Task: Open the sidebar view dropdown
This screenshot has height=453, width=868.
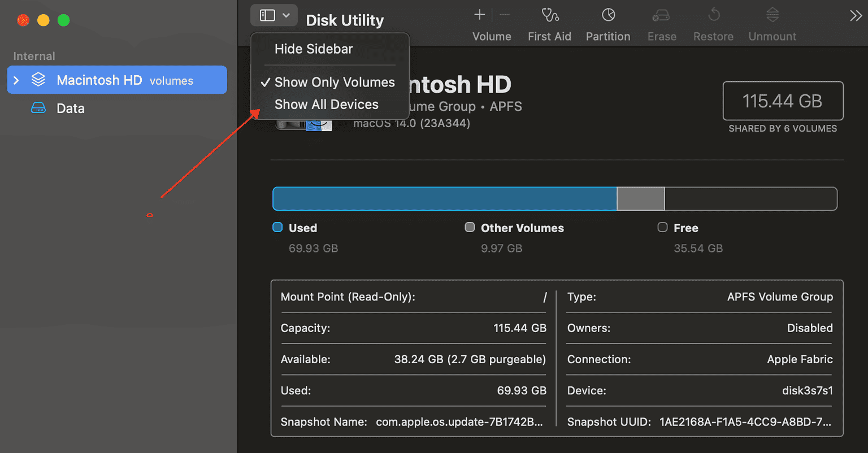Action: click(x=274, y=15)
